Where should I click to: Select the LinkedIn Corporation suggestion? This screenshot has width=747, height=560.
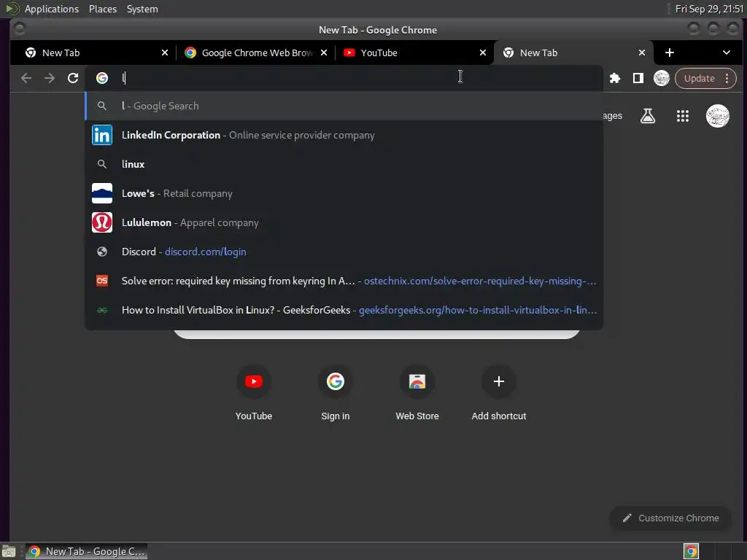click(x=344, y=135)
